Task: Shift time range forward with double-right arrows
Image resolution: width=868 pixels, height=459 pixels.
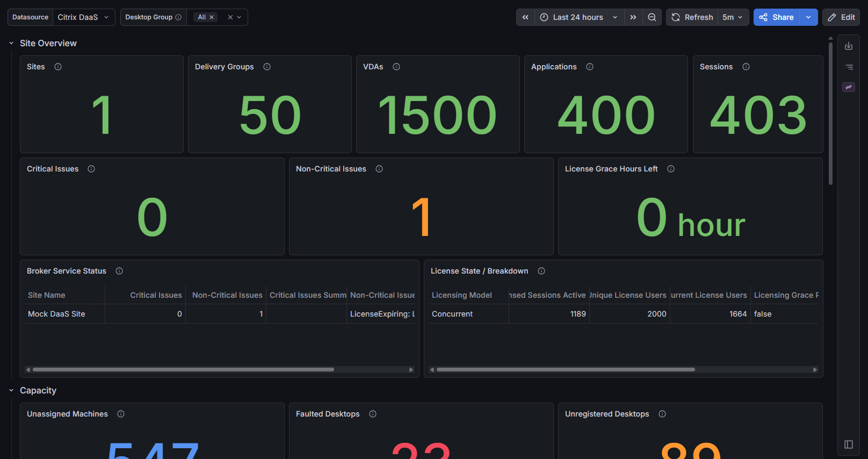Action: click(633, 17)
